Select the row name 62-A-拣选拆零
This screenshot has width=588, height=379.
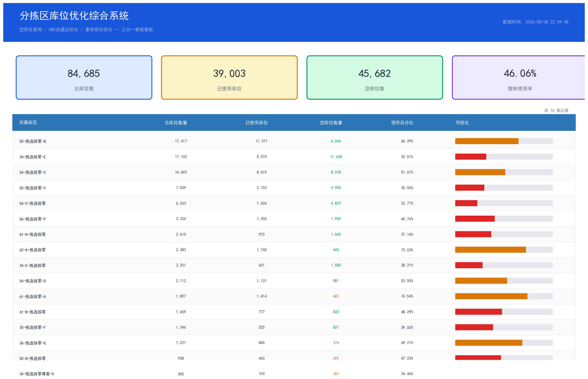coord(33,250)
